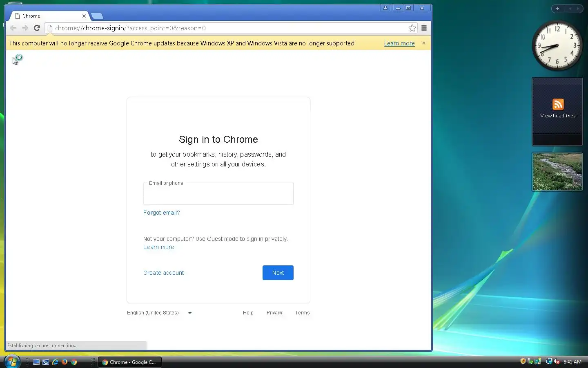This screenshot has width=588, height=368.
Task: Click Show Desktop in quick launch
Action: (x=36, y=362)
